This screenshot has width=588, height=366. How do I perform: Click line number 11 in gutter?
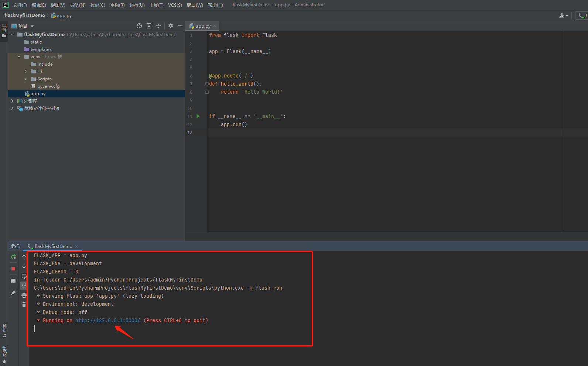tap(190, 116)
